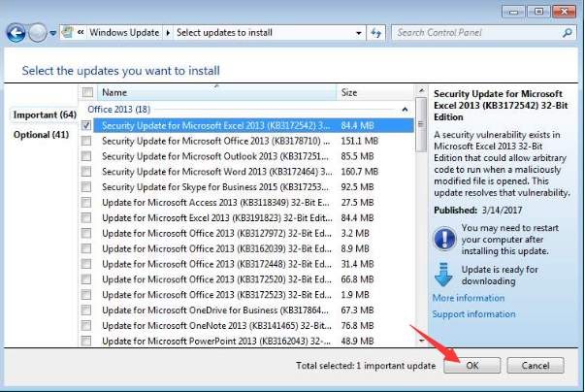This screenshot has width=585, height=392.
Task: Check Update for Office 2013 KB3172448
Action: coord(86,264)
